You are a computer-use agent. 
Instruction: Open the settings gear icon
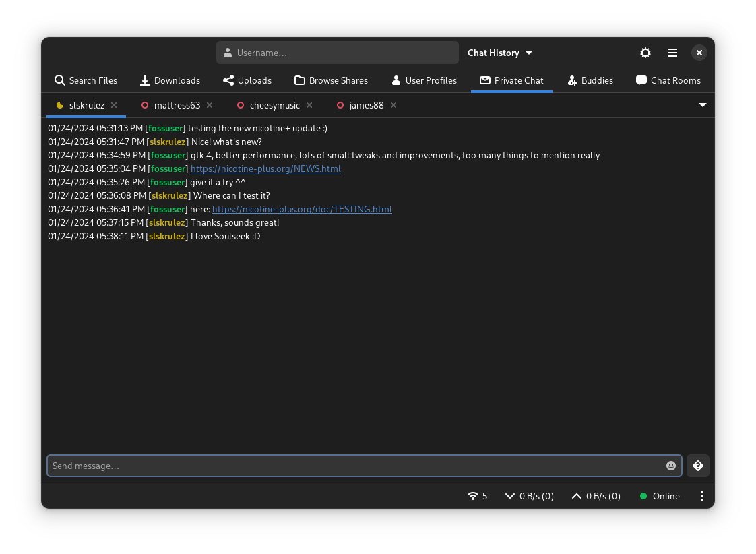(645, 53)
